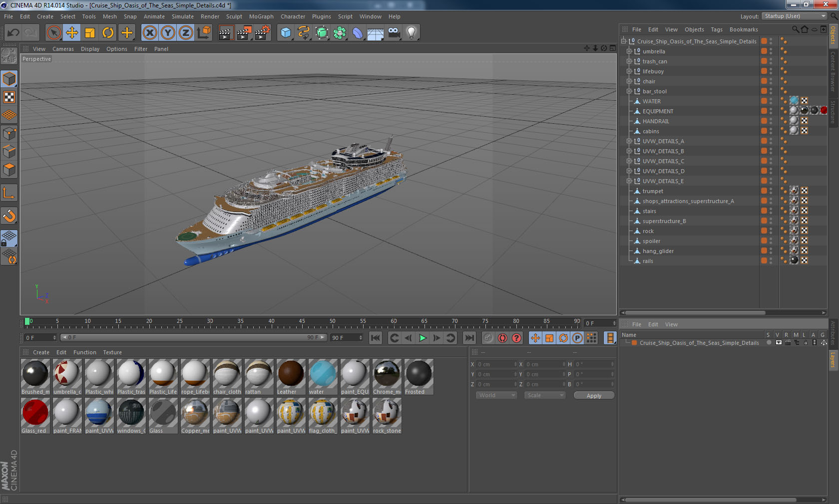Toggle the Position keyframe recording icon
This screenshot has width=839, height=504.
[535, 338]
